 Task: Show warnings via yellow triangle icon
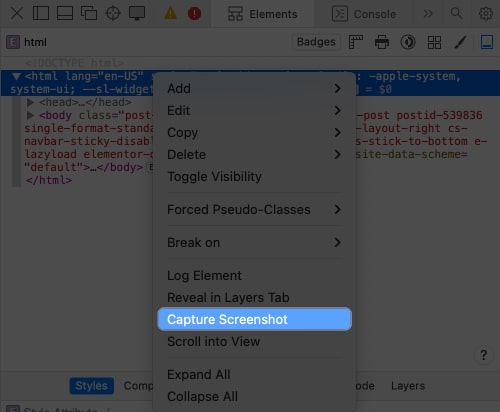170,13
